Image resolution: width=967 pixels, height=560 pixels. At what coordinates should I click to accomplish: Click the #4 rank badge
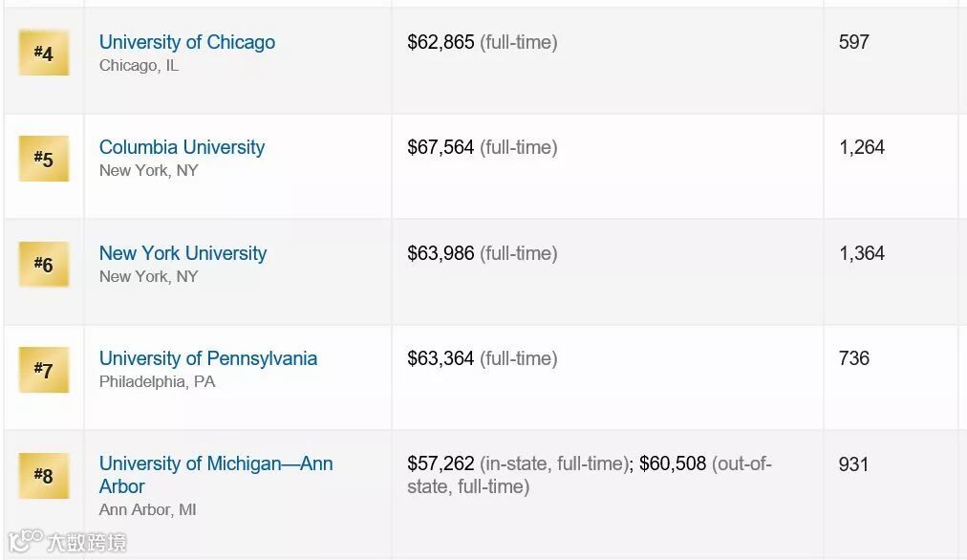click(x=44, y=53)
